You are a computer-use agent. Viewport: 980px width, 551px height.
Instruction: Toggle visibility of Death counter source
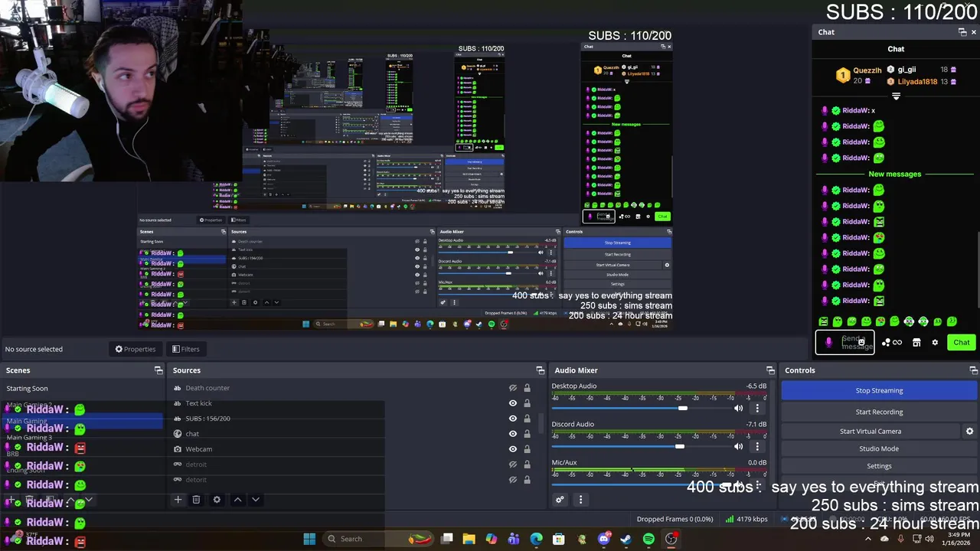[x=513, y=388]
